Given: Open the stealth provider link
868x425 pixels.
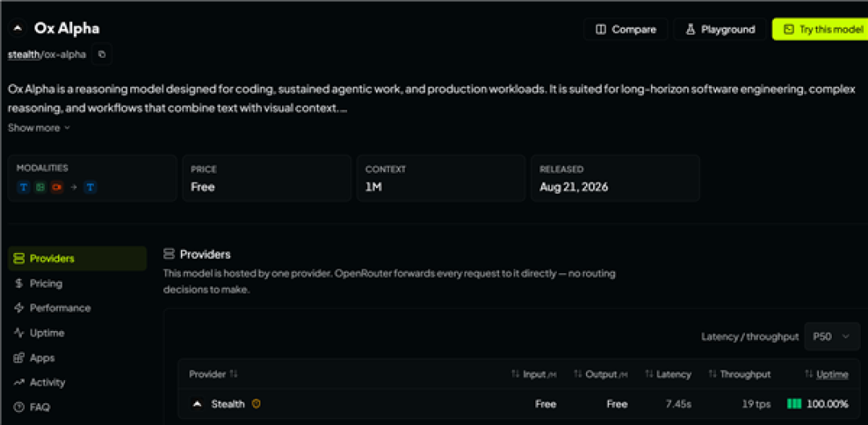Looking at the screenshot, I should pos(24,55).
